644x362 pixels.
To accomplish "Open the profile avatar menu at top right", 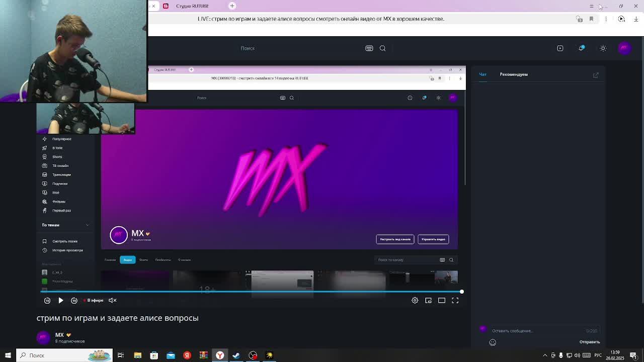I will coord(624,48).
